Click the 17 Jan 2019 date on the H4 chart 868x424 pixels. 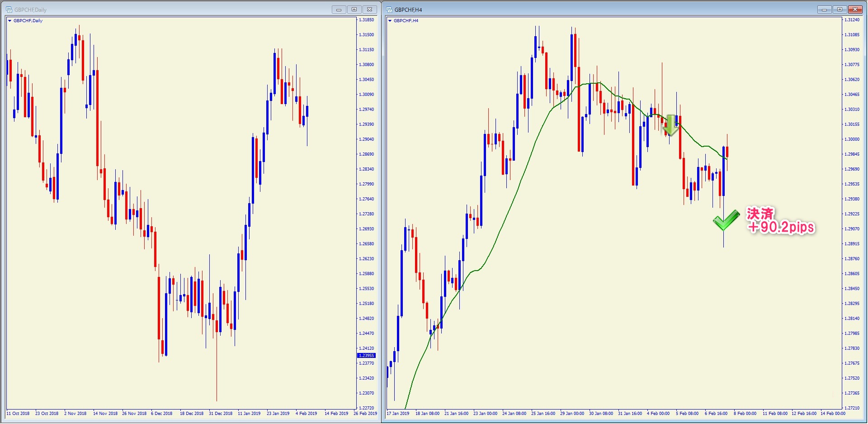click(x=398, y=414)
